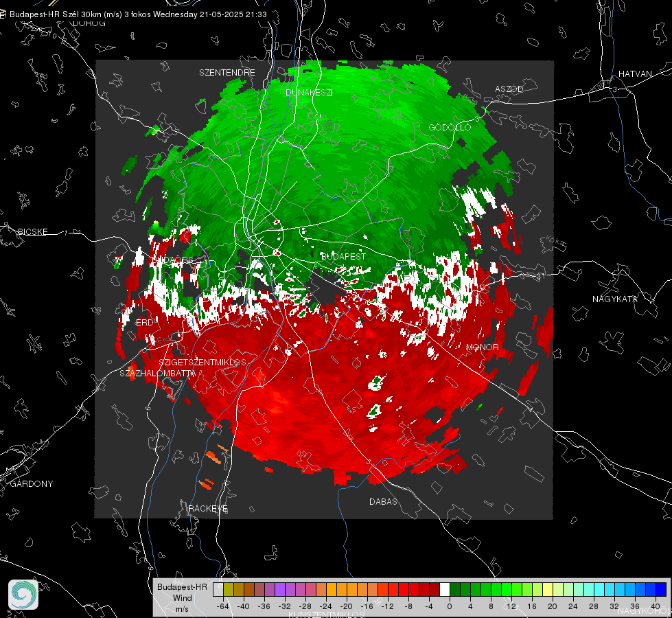Click the Wind label in the legend
The height and width of the screenshot is (618, 672).
pyautogui.click(x=182, y=597)
